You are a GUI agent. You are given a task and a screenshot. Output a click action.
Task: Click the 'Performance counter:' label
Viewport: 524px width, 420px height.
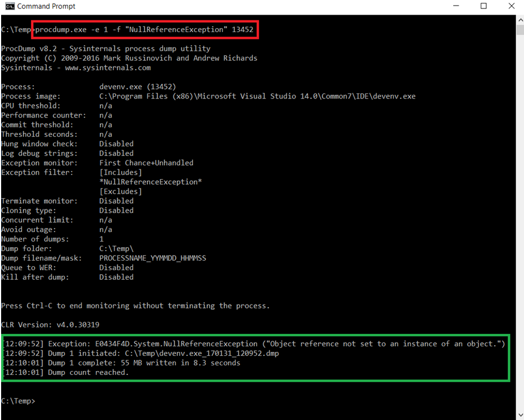[x=43, y=115]
